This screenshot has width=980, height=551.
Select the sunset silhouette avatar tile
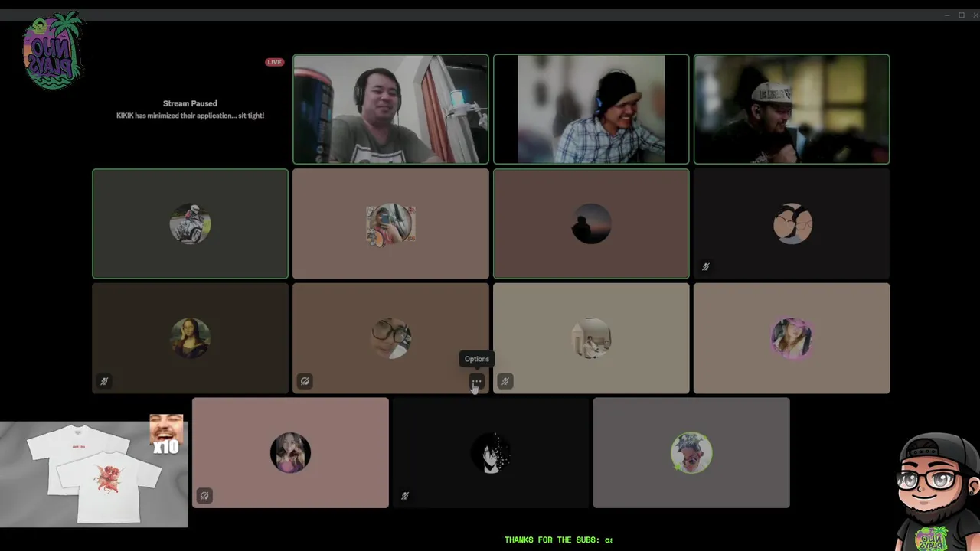(591, 223)
